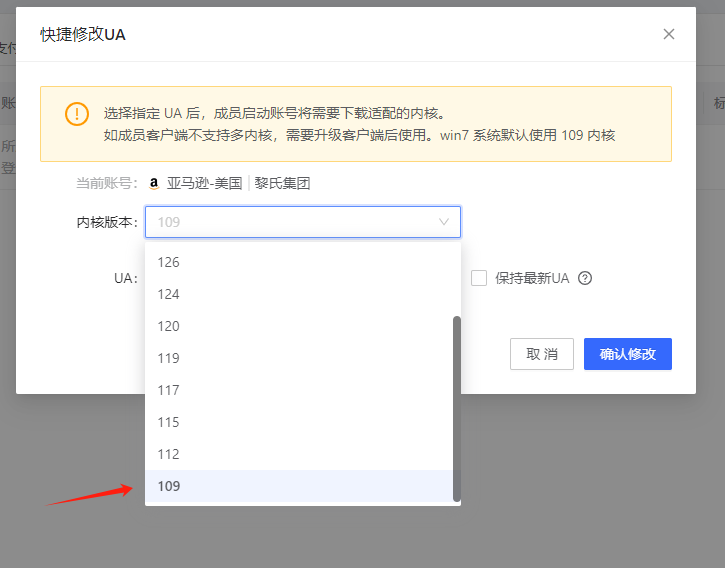Pick kernel version 120 in the dropdown
The width and height of the screenshot is (725, 568).
point(169,326)
